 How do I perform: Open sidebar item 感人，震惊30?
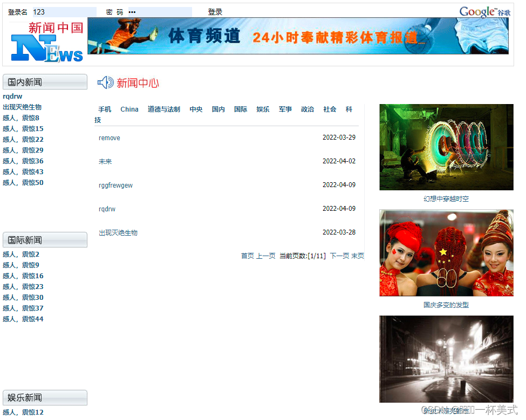(x=23, y=298)
